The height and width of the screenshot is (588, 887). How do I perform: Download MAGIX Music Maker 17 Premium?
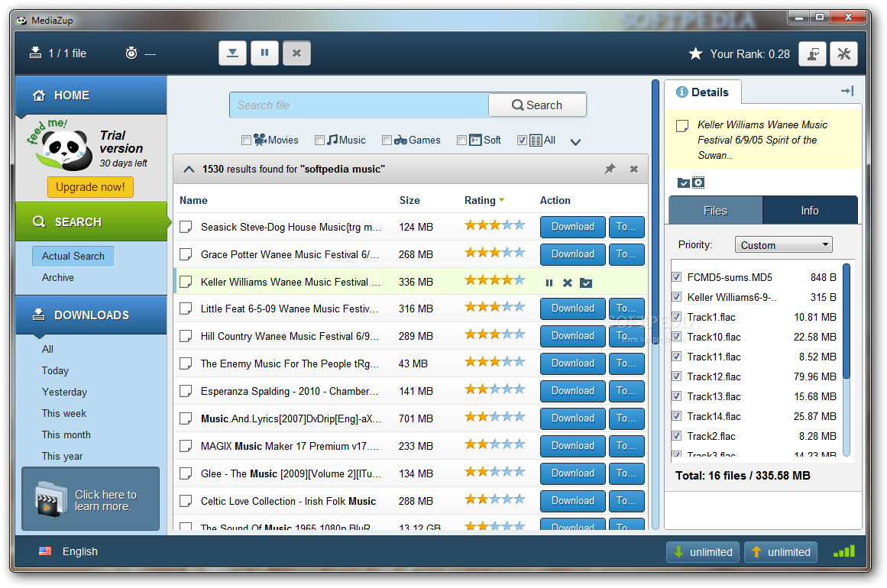point(572,445)
